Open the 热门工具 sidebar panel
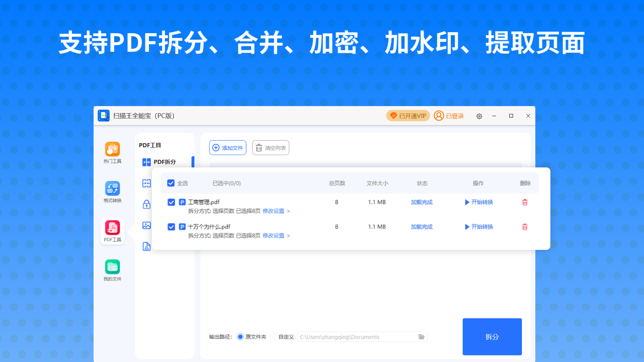 [112, 152]
